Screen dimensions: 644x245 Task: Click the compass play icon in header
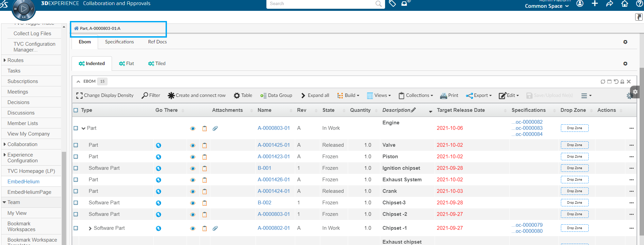(23, 9)
